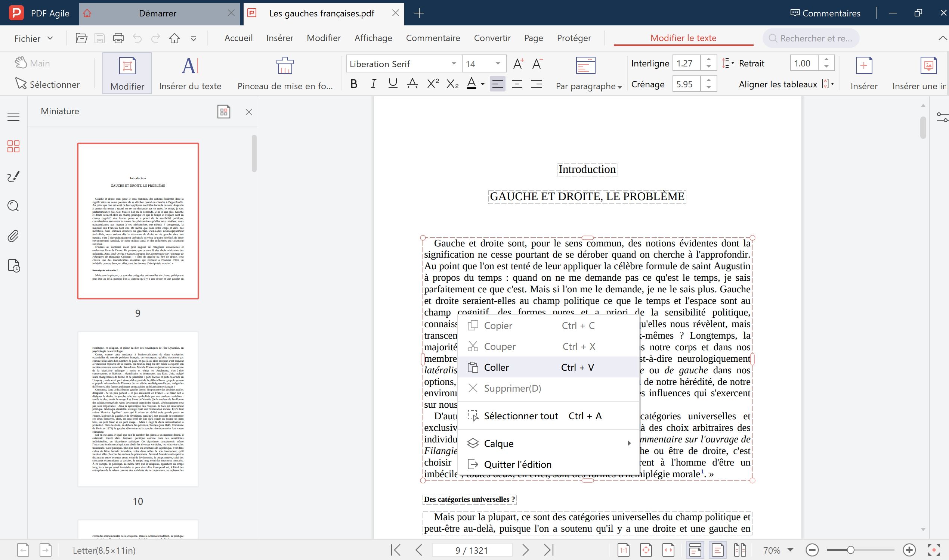The height and width of the screenshot is (560, 949).
Task: Open the attachments paperclip panel
Action: (13, 236)
